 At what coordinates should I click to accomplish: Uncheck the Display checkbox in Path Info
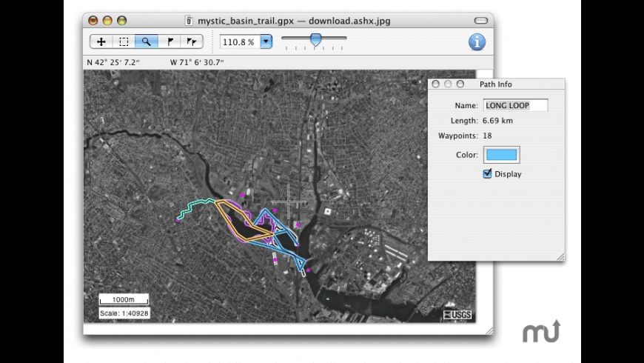[487, 174]
